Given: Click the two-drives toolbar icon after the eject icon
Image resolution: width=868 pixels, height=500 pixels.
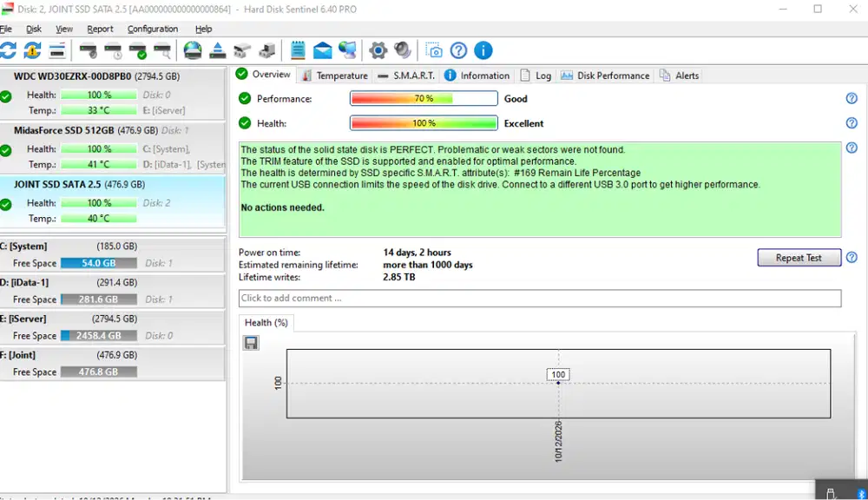Looking at the screenshot, I should click(x=242, y=50).
